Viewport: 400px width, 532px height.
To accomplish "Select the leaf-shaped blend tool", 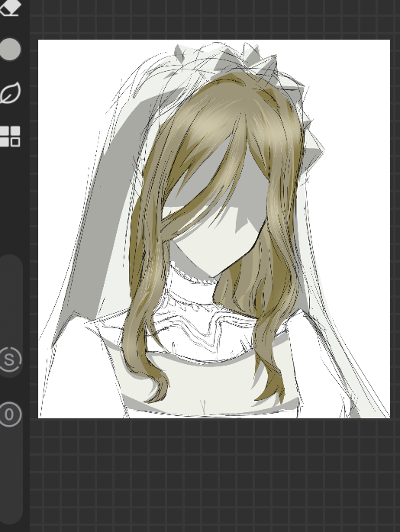I will pos(10,92).
